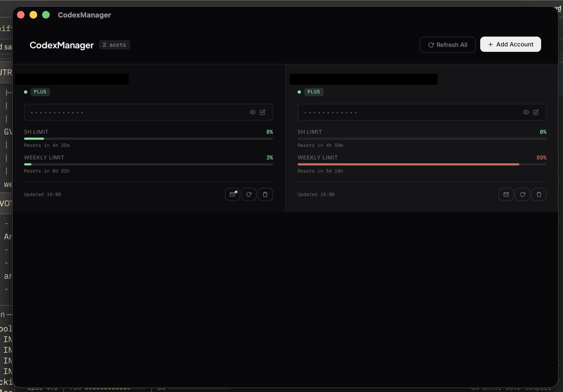
Task: Click the first account's 5H limit bar
Action: tap(148, 139)
